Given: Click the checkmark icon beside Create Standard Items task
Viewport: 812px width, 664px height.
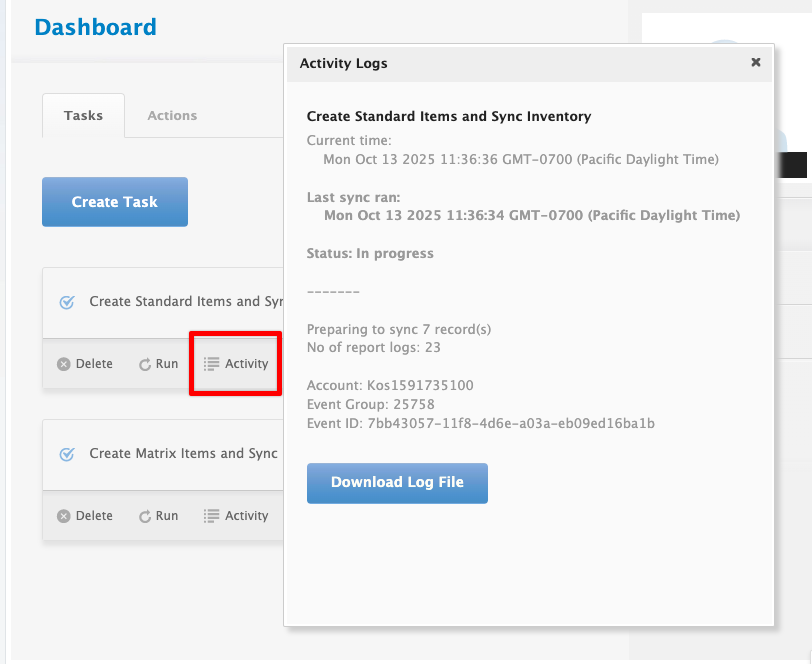Looking at the screenshot, I should pos(67,302).
